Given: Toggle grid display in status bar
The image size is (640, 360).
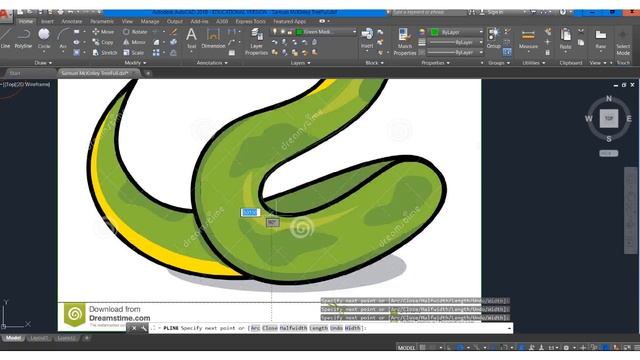Looking at the screenshot, I should pos(423,348).
